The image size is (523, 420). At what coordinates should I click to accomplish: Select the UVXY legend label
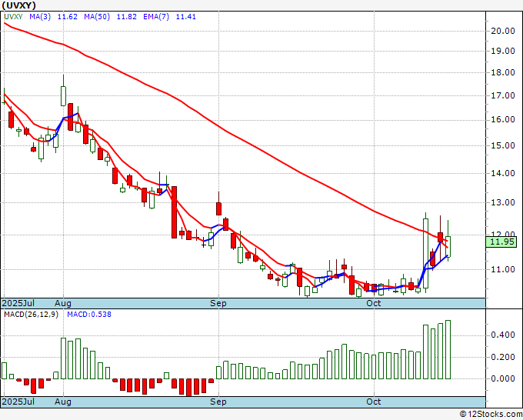pyautogui.click(x=13, y=17)
